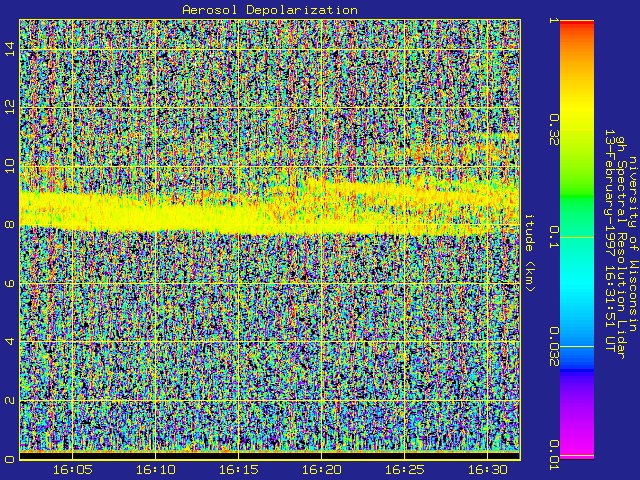Select the 16:10 time axis label
Image resolution: width=640 pixels, height=480 pixels.
coord(156,470)
